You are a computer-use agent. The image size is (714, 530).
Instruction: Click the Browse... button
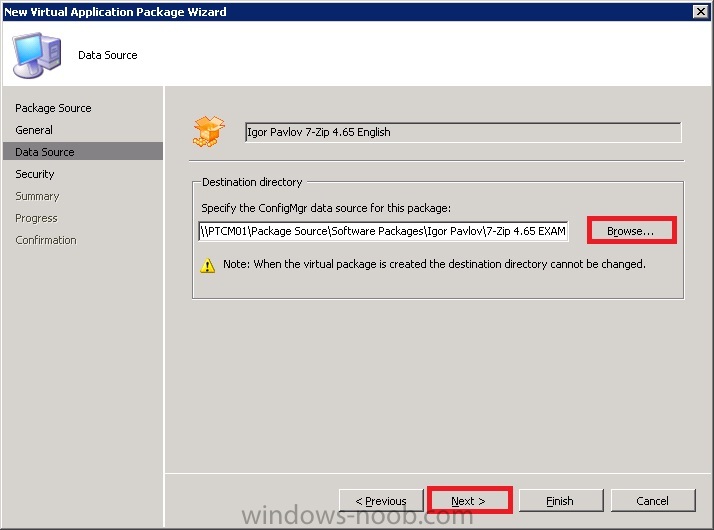[x=631, y=231]
